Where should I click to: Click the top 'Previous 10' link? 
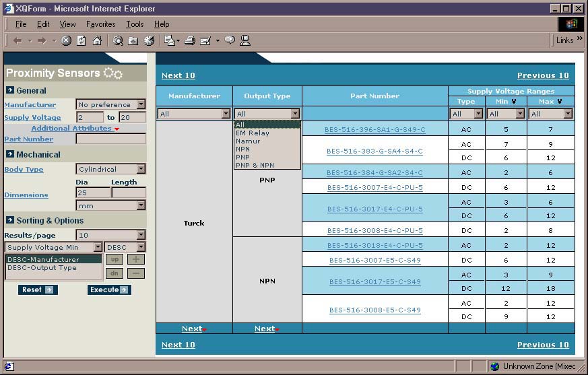coord(543,75)
